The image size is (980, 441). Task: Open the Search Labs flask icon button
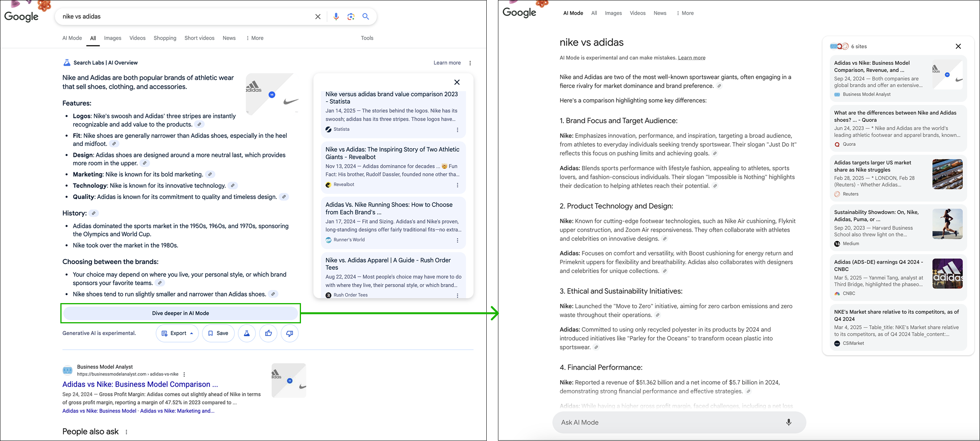tap(246, 333)
